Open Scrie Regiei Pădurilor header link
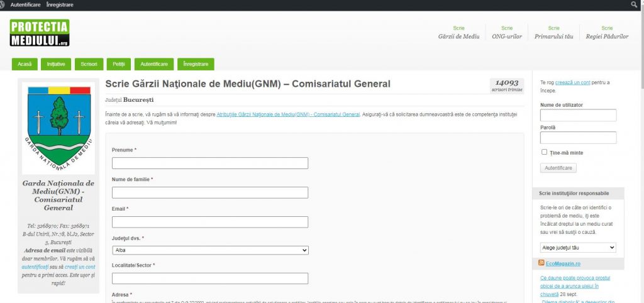 [x=606, y=33]
